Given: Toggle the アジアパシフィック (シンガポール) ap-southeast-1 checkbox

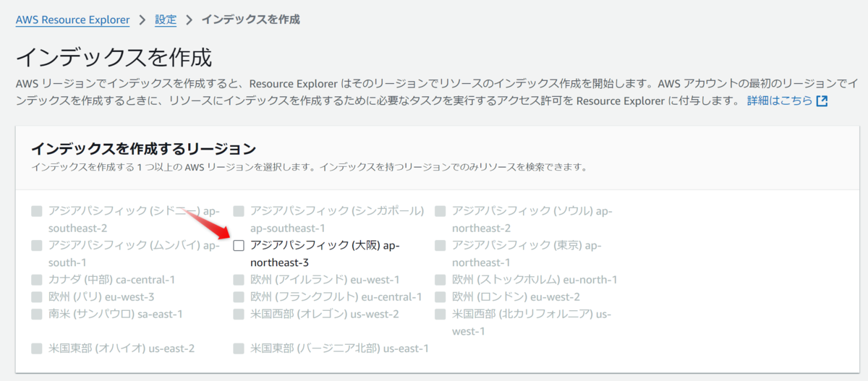Looking at the screenshot, I should (239, 211).
